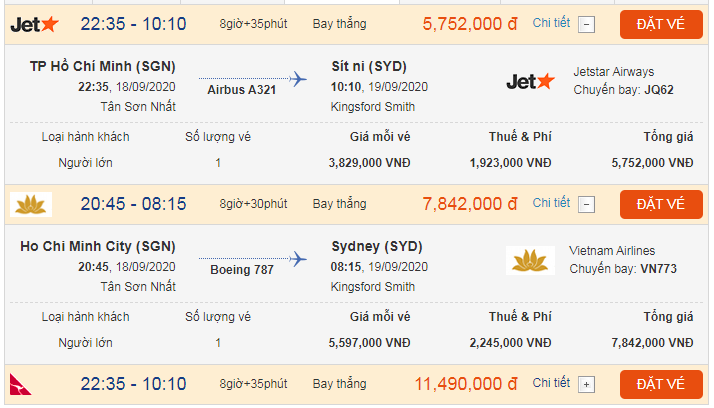Click the airplane icon beside Boeing 787
The width and height of the screenshot is (714, 408).
297,258
